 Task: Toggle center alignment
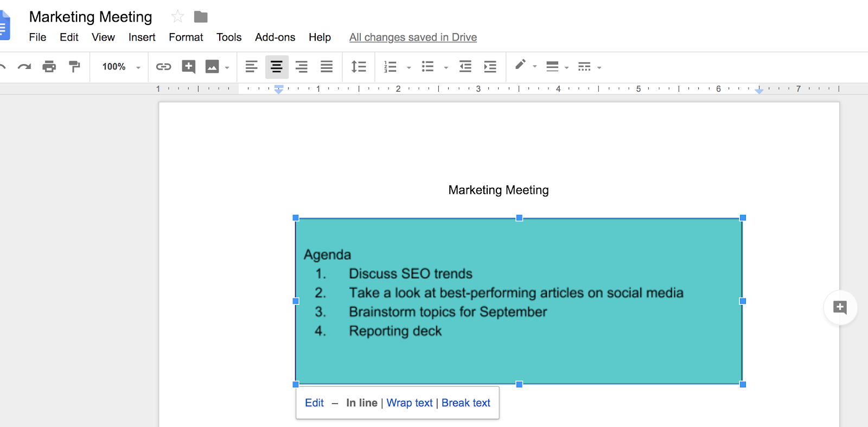[x=276, y=67]
